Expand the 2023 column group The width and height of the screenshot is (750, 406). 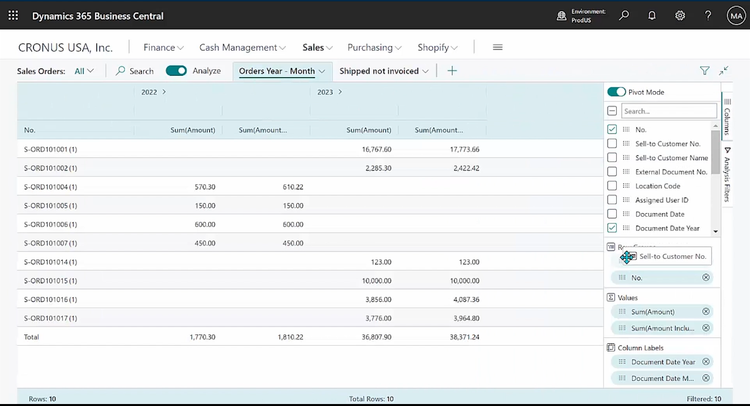[340, 92]
